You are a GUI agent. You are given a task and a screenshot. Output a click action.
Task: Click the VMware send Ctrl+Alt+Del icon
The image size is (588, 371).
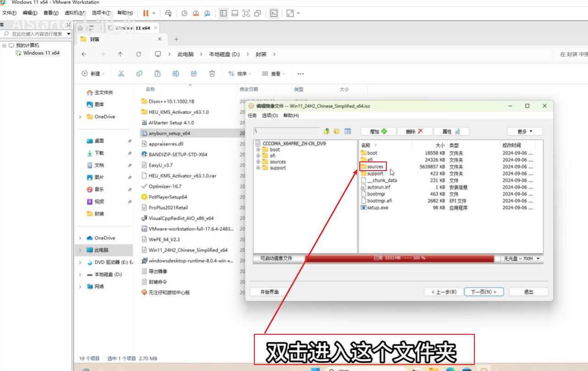[168, 13]
